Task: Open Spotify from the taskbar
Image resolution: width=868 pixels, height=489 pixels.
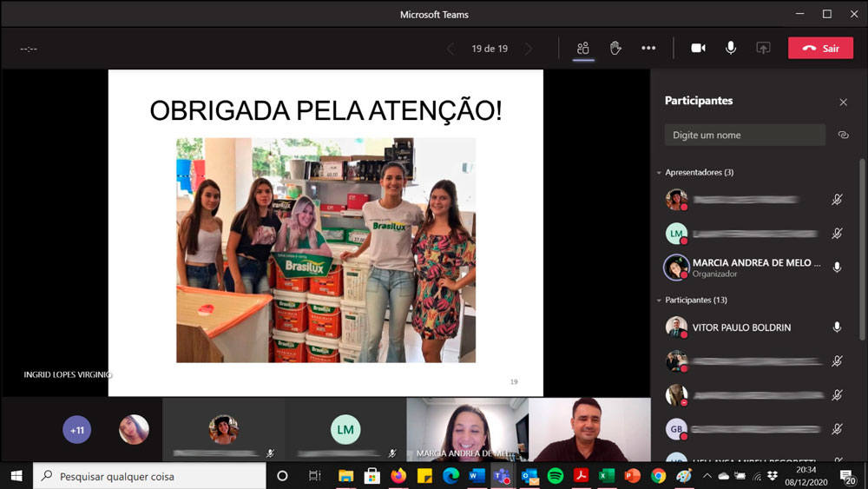Action: 556,476
